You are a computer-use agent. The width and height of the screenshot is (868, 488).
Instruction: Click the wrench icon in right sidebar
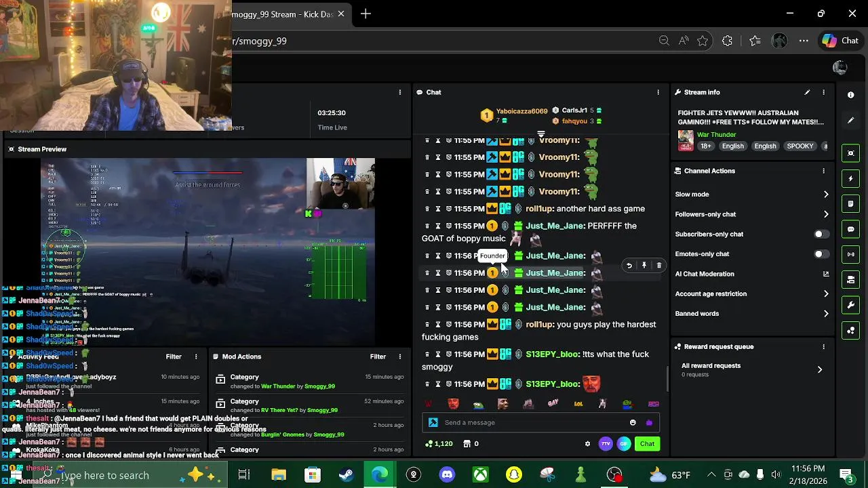coord(851,305)
